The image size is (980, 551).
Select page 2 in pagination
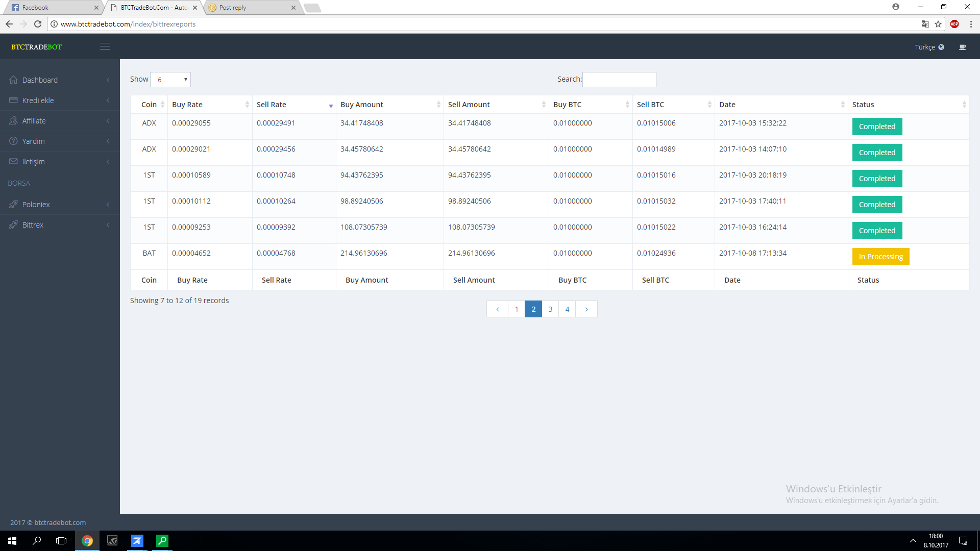click(x=533, y=309)
